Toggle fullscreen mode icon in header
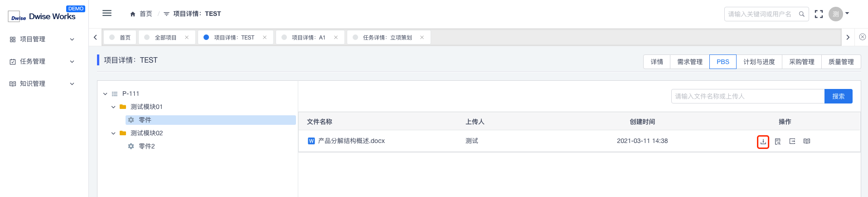This screenshot has height=197, width=868. point(819,14)
